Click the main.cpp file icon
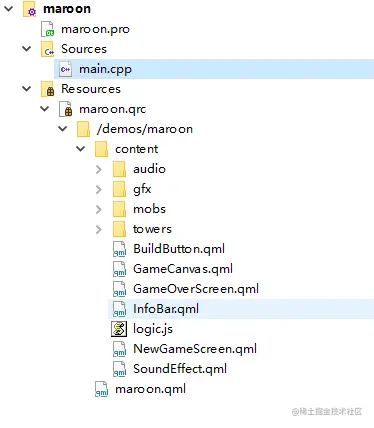 tap(65, 69)
